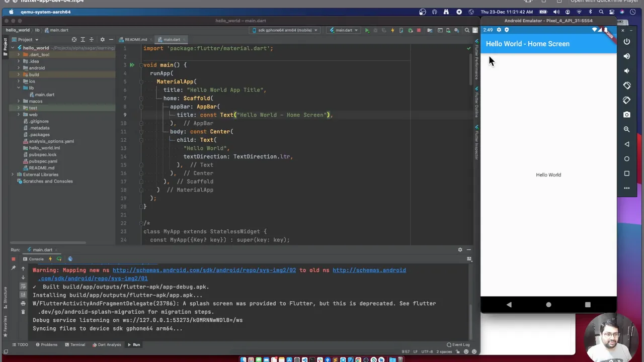
Task: Open Event Log in status bar
Action: click(458, 345)
